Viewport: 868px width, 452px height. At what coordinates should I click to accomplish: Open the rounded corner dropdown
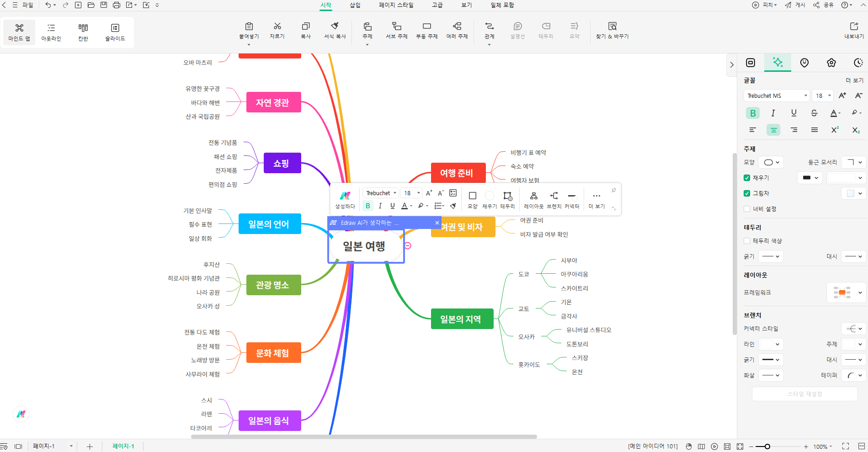(854, 162)
